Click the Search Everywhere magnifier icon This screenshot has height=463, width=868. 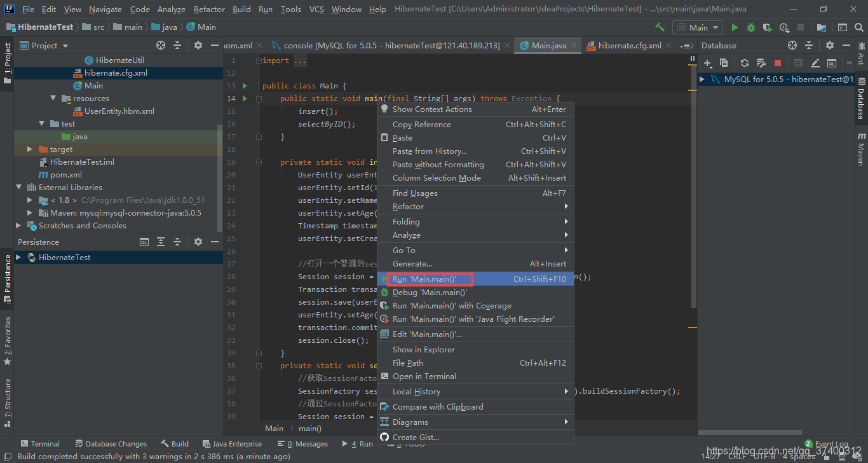point(858,27)
